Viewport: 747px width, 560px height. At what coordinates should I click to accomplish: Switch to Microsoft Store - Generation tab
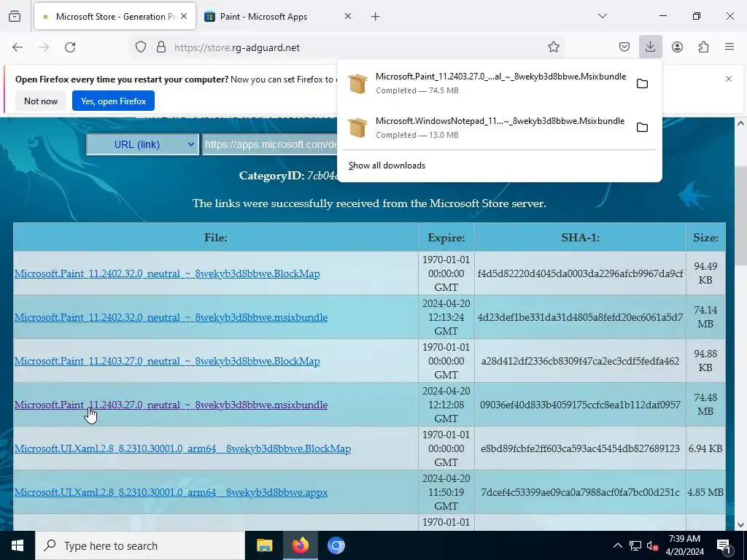pos(115,16)
